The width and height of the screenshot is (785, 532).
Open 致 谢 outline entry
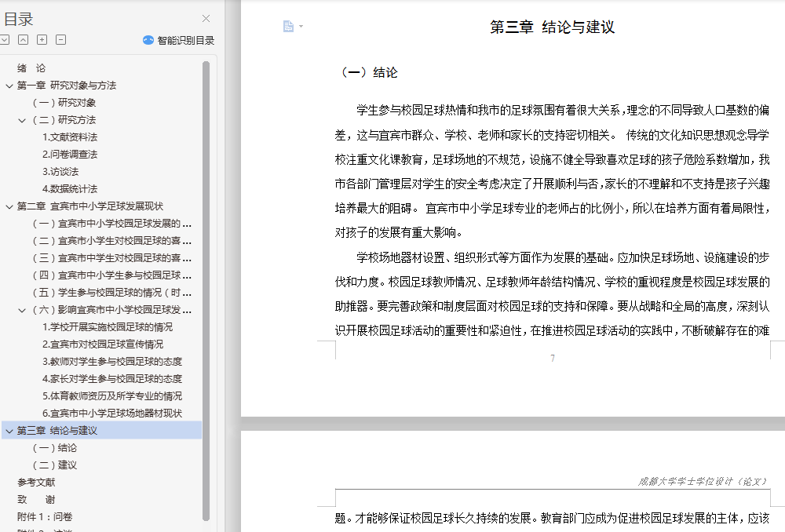[36, 500]
